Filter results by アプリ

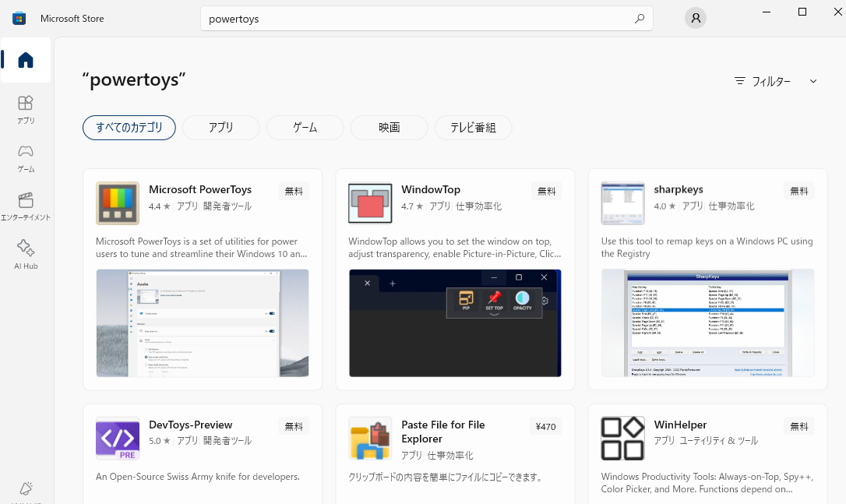[221, 127]
